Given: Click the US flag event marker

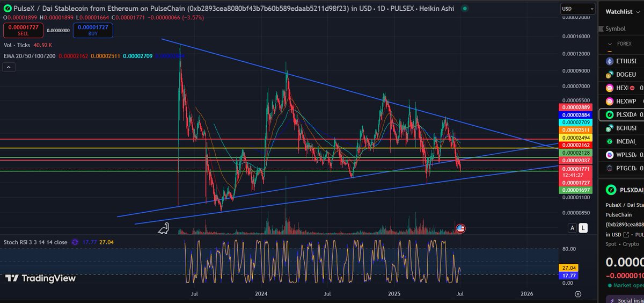Looking at the screenshot, I should tap(460, 228).
